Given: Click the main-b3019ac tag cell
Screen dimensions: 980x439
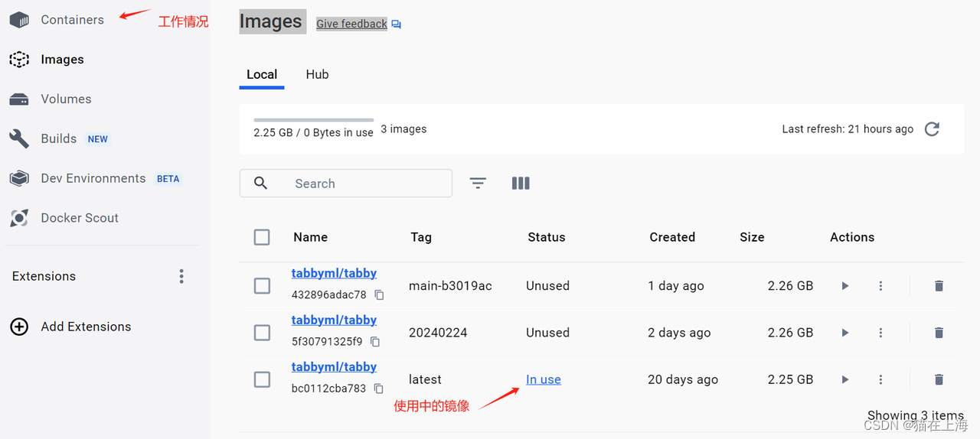Looking at the screenshot, I should (450, 286).
